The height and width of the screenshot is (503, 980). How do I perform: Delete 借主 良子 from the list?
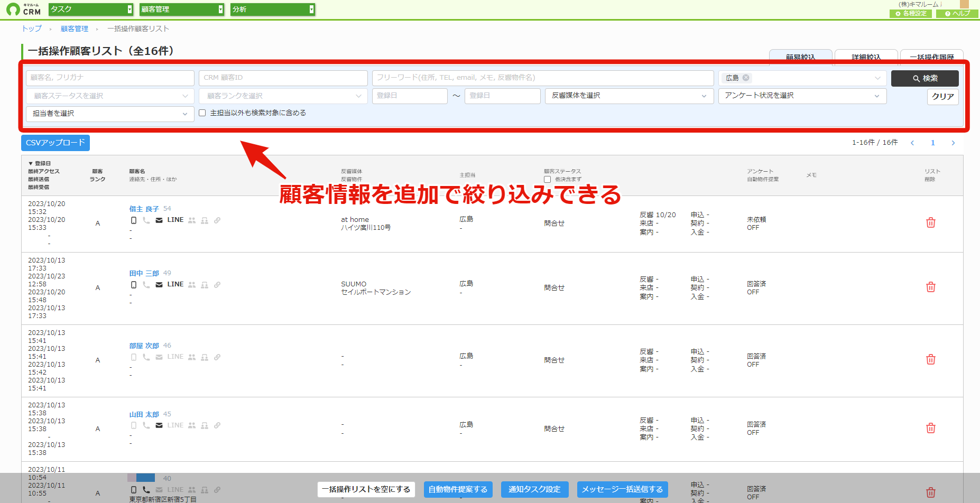[x=931, y=223]
